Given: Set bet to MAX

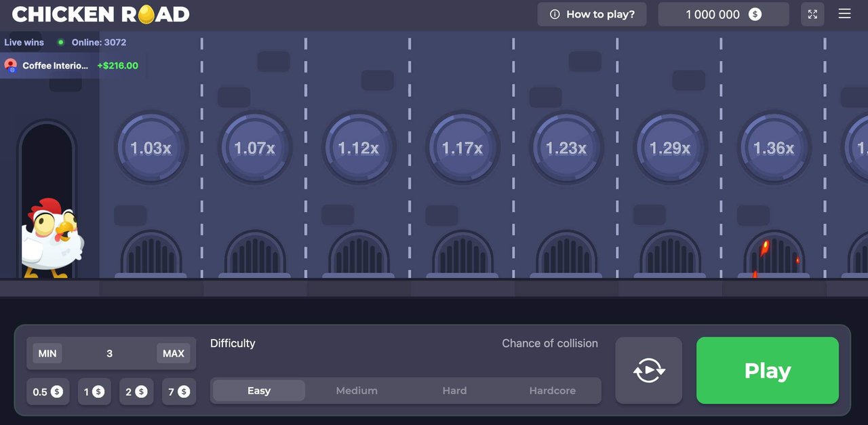Looking at the screenshot, I should tap(174, 353).
